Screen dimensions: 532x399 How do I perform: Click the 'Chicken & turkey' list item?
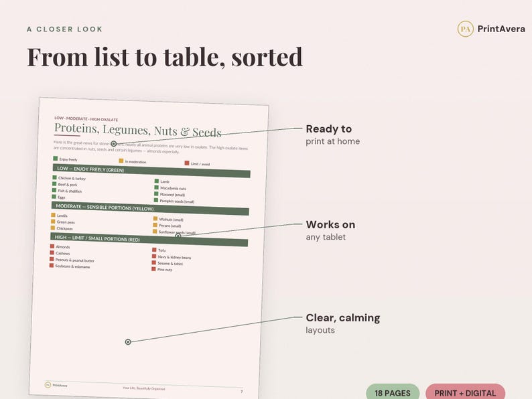69,178
